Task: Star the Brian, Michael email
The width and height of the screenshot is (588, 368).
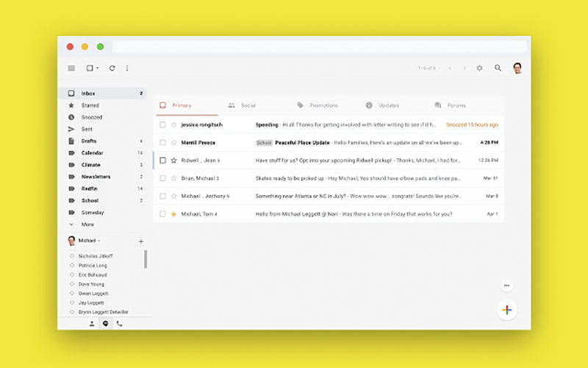Action: coord(173,178)
